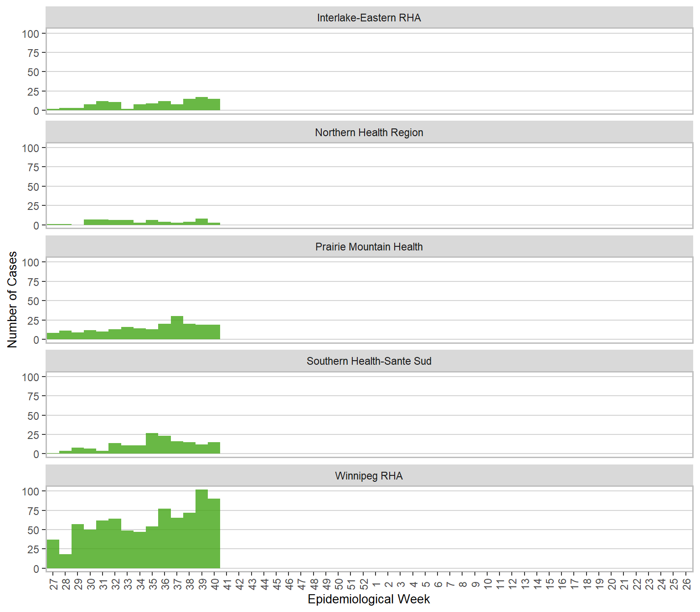Select week 26 tick label at axis end

[x=686, y=584]
